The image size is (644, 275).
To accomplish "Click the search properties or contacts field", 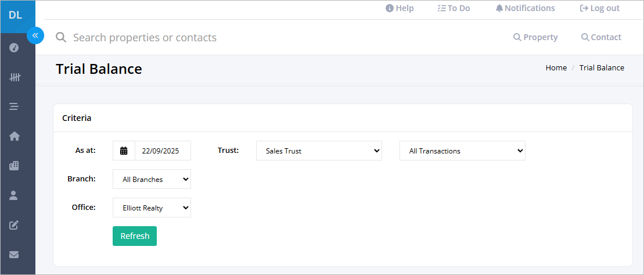I will [279, 37].
